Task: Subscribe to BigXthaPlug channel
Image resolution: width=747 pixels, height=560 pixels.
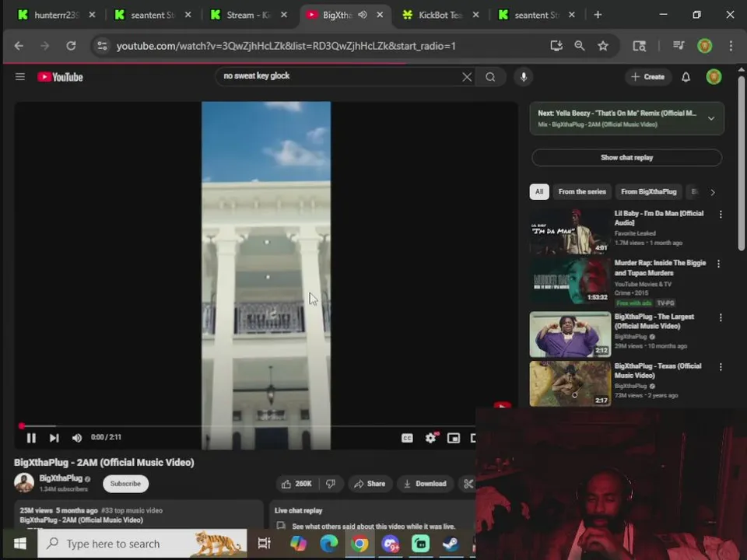Action: 125,484
